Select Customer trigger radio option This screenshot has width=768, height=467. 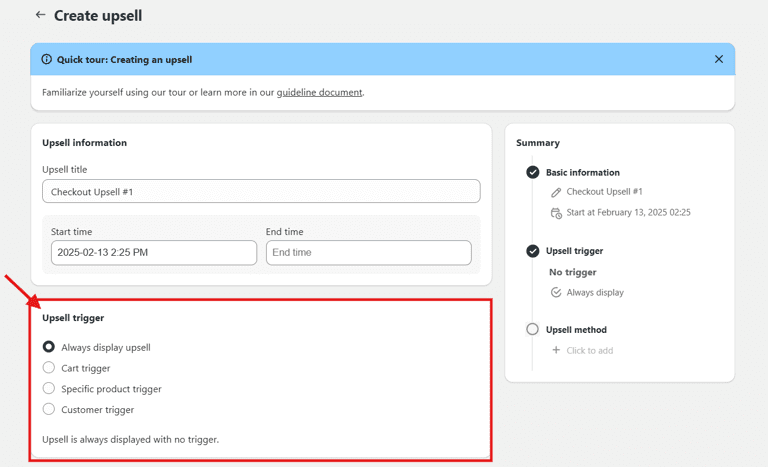tap(49, 409)
